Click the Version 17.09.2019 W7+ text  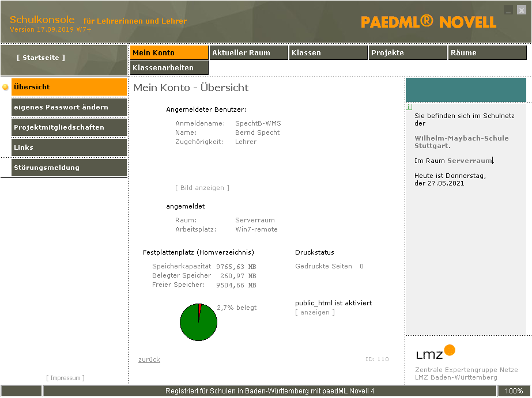tap(51, 29)
